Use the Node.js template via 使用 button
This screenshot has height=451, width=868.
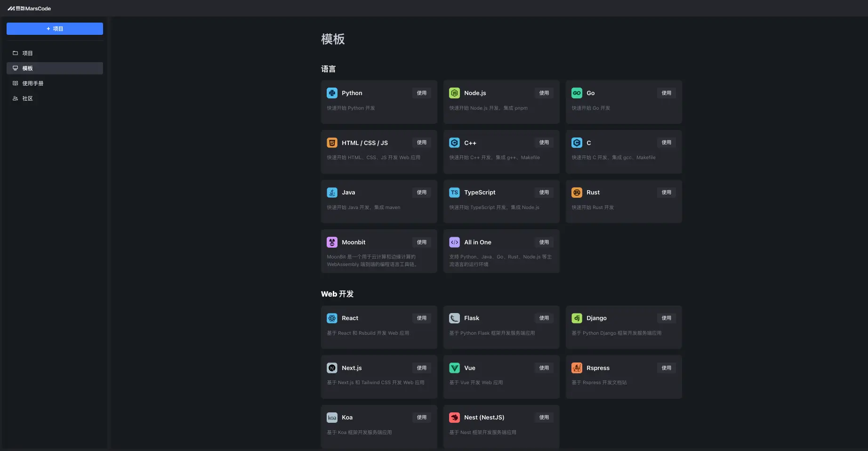[544, 93]
